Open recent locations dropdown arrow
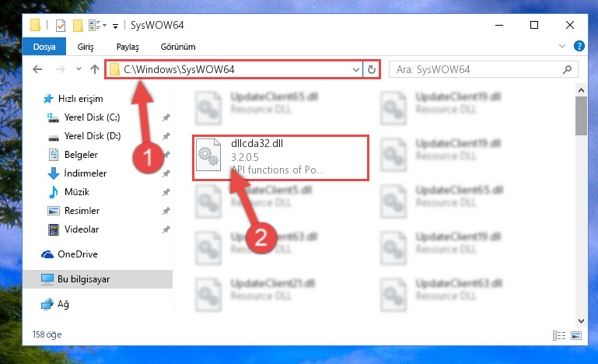The image size is (598, 364). click(79, 69)
